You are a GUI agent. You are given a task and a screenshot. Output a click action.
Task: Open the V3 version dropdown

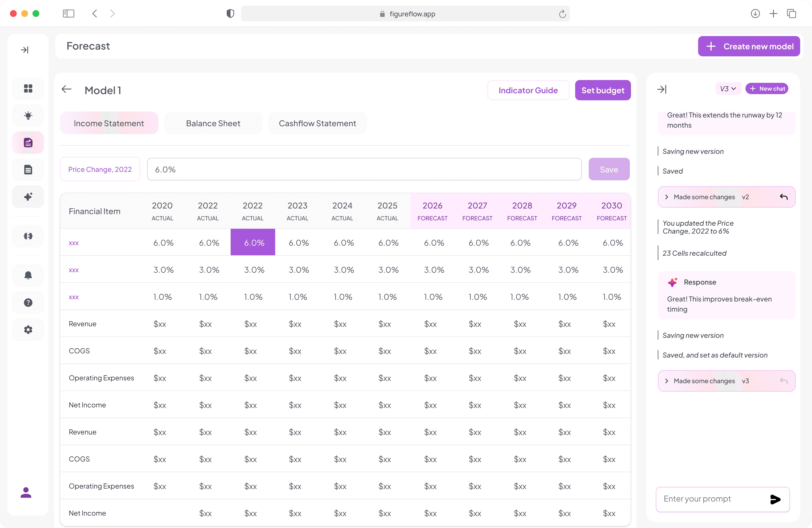(x=728, y=89)
